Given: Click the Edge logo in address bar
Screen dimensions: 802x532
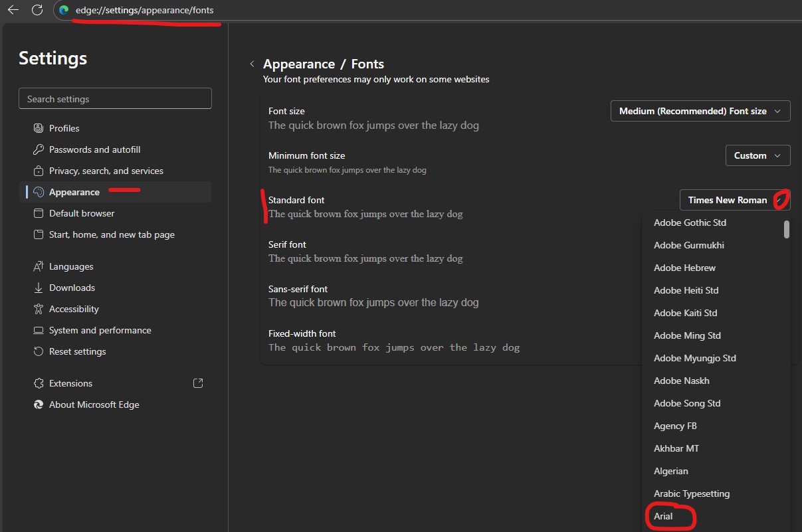Looking at the screenshot, I should pos(64,10).
